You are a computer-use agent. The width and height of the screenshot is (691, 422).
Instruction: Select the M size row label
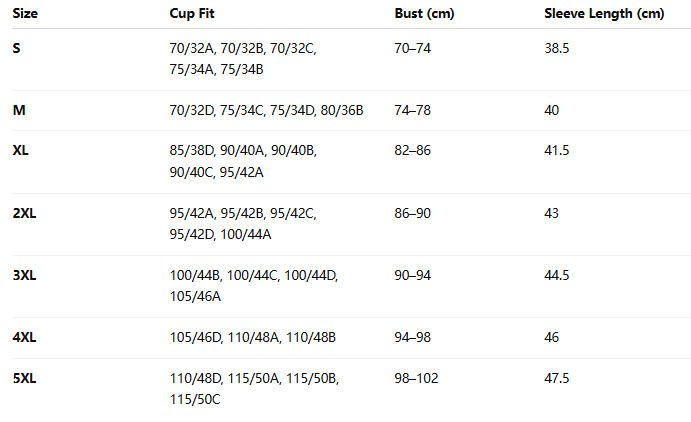coord(19,110)
